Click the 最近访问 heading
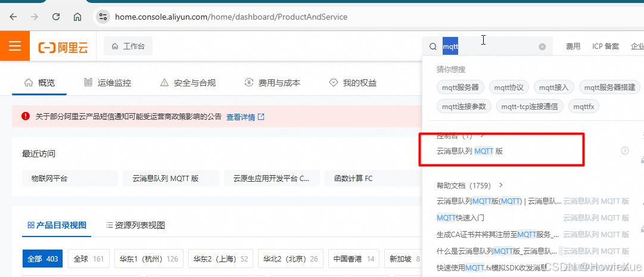This screenshot has width=644, height=277. [x=39, y=154]
